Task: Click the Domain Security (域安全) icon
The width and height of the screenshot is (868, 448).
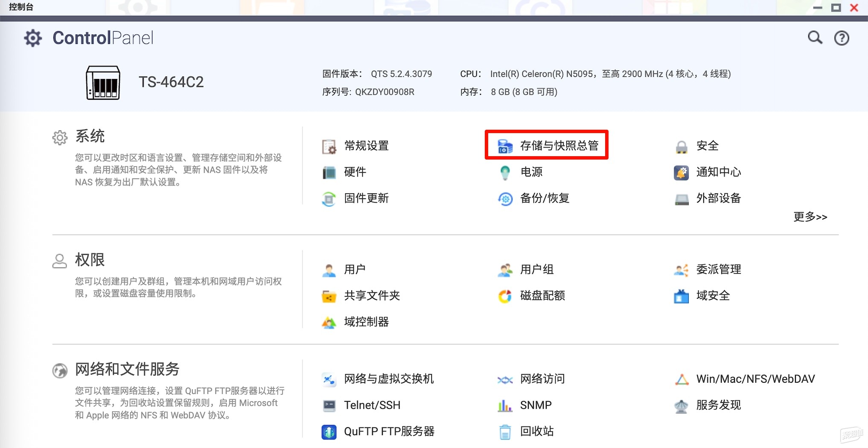Action: pyautogui.click(x=682, y=296)
